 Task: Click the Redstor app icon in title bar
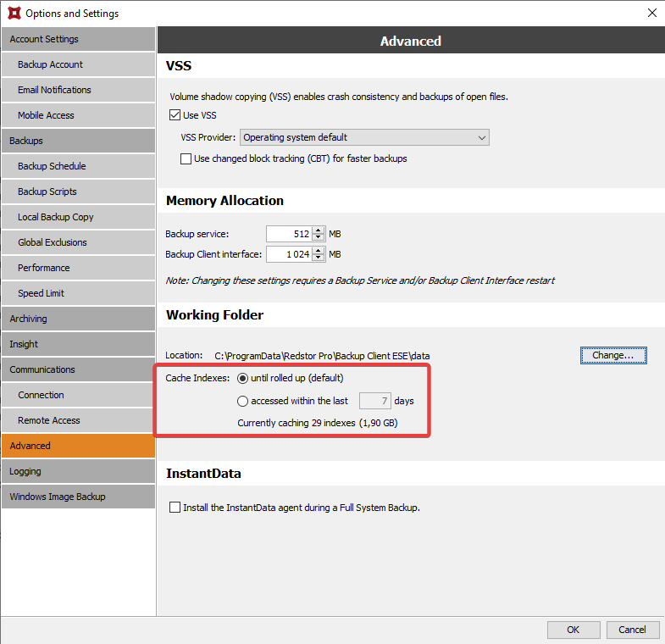(x=14, y=14)
